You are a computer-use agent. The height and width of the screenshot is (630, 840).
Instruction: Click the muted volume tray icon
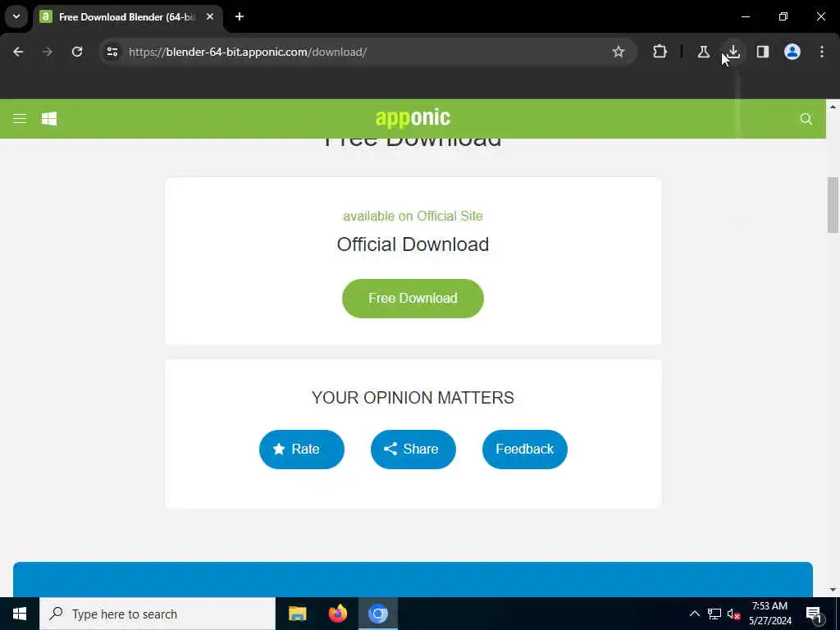[x=734, y=614]
